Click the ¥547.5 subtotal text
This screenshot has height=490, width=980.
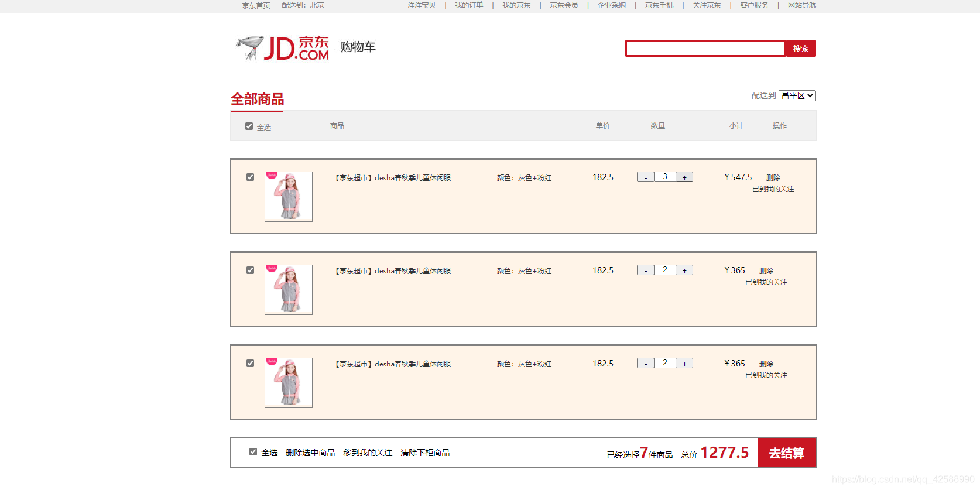pyautogui.click(x=738, y=177)
